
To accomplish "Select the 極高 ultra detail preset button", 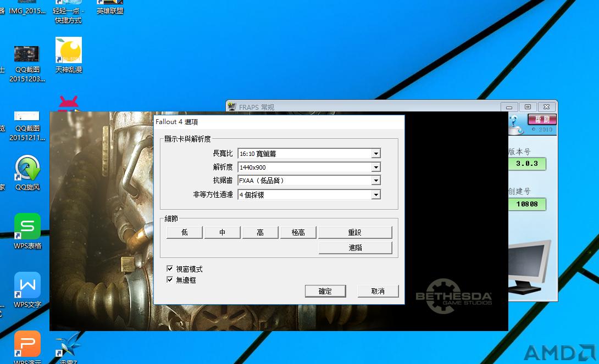I will coord(298,232).
